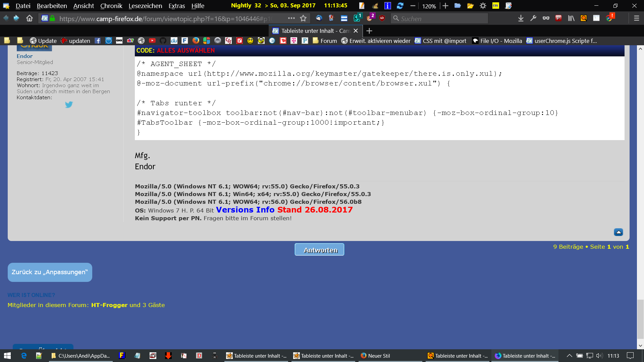Click the Suchen search field
This screenshot has width=644, height=362.
[x=439, y=18]
